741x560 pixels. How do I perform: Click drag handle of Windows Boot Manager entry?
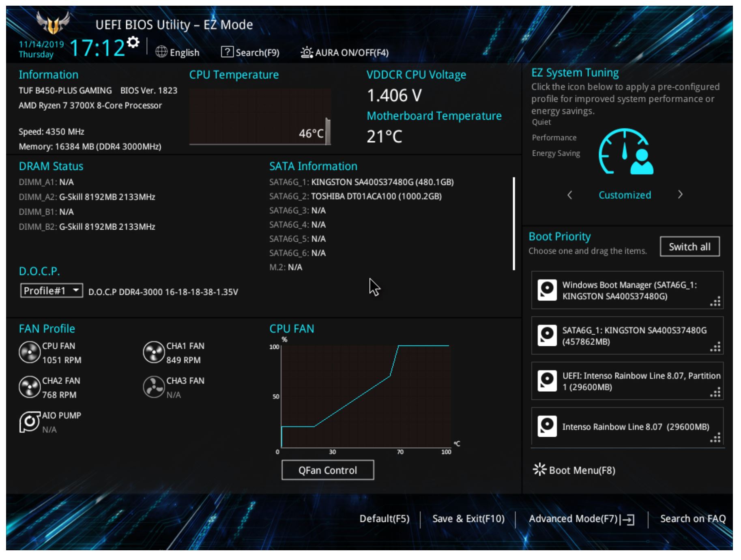coord(715,301)
